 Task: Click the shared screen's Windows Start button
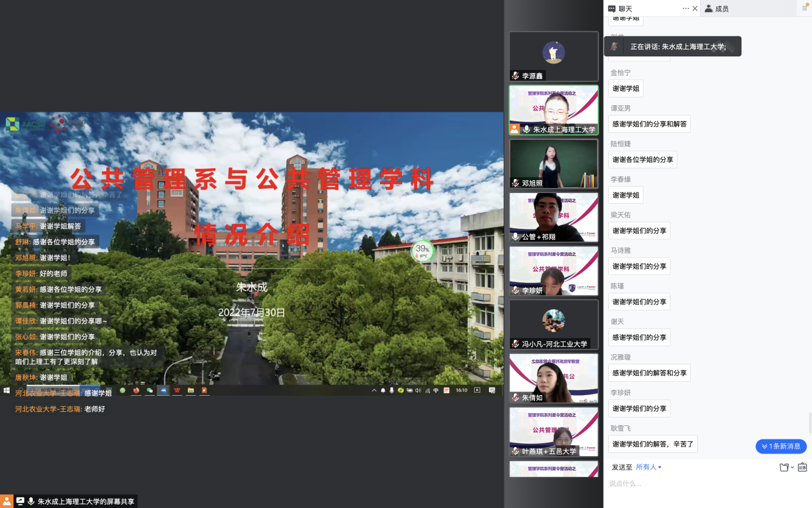pyautogui.click(x=6, y=390)
